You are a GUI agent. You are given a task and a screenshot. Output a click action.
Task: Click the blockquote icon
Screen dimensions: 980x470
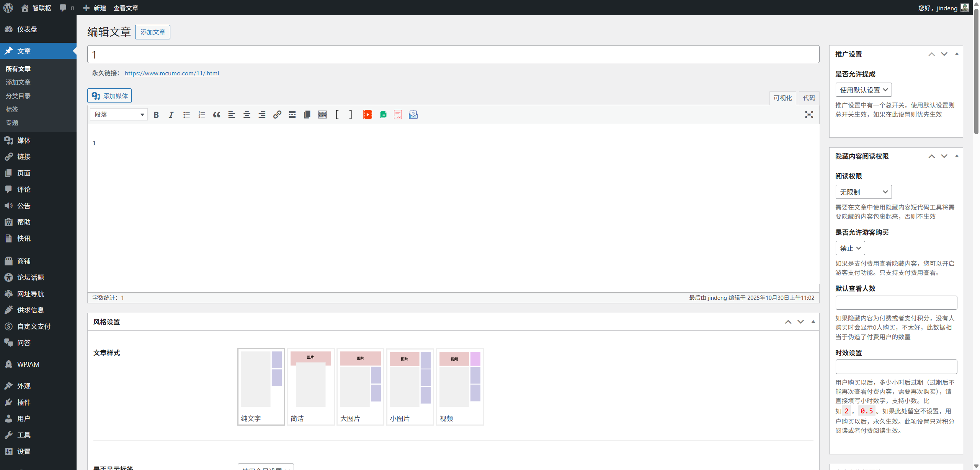coord(217,115)
